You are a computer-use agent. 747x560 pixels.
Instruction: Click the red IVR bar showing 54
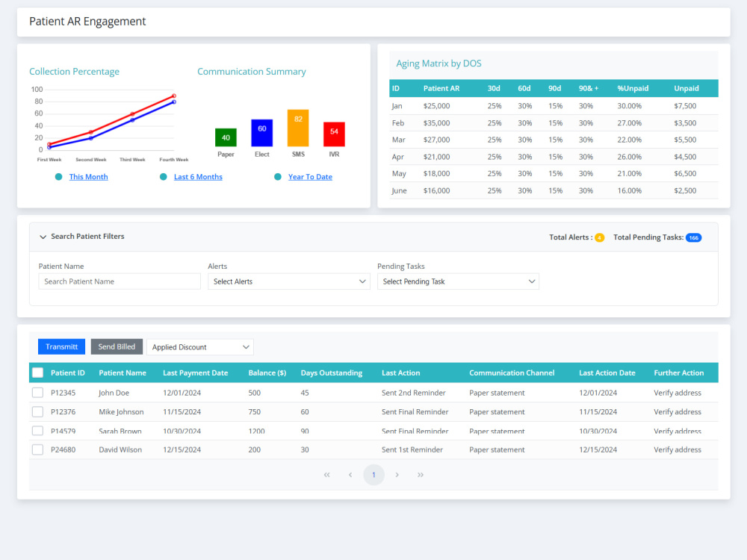click(x=334, y=134)
